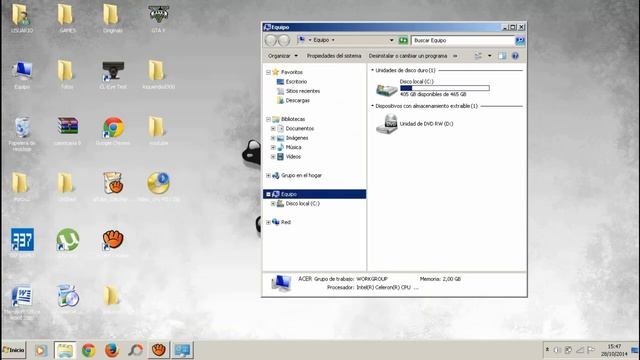Collapse the Bibliotecas tree node
The image size is (640, 360).
point(269,119)
